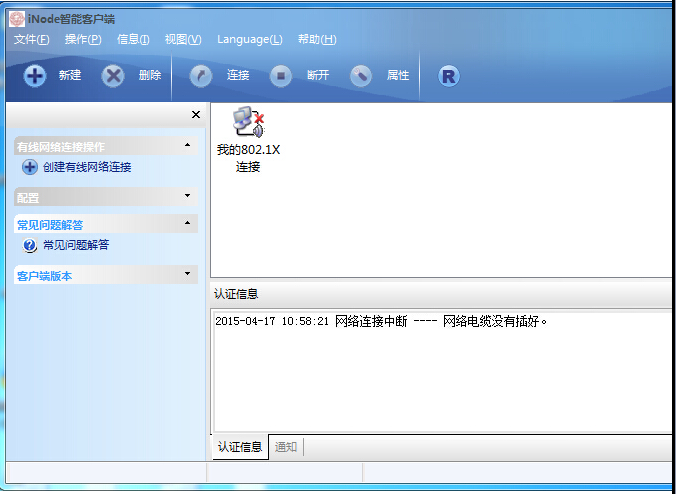Click the 常见问题解答 section header title
The width and height of the screenshot is (676, 494).
[50, 225]
